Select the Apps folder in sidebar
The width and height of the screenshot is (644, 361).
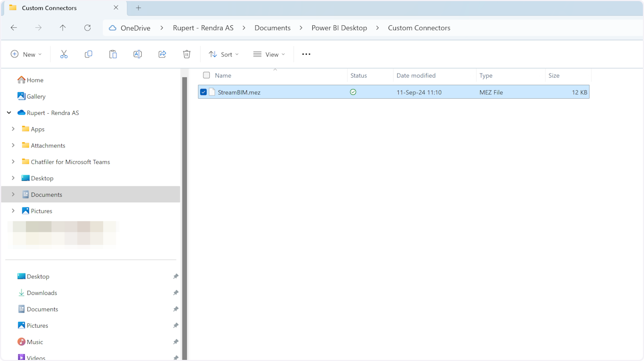[33, 129]
